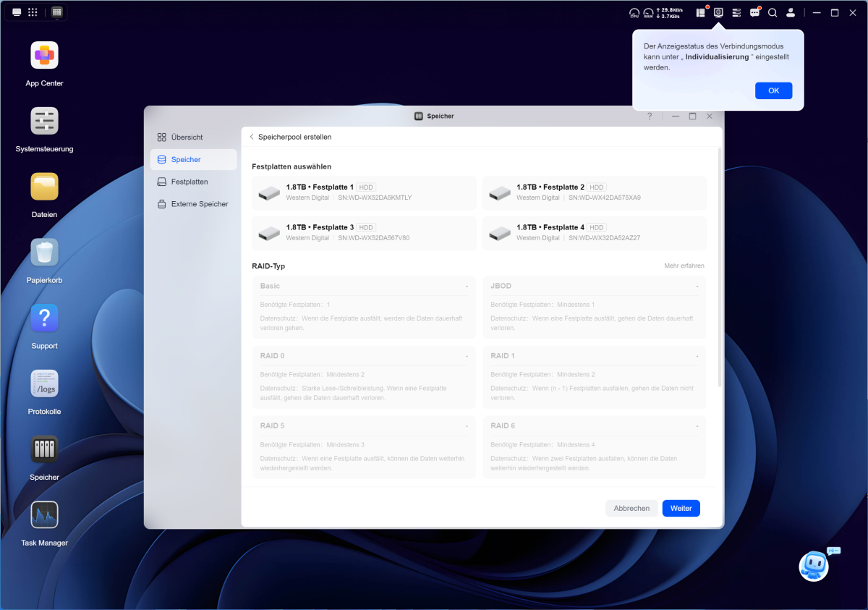
Task: Choose the JBOD RAID type card
Action: [595, 308]
